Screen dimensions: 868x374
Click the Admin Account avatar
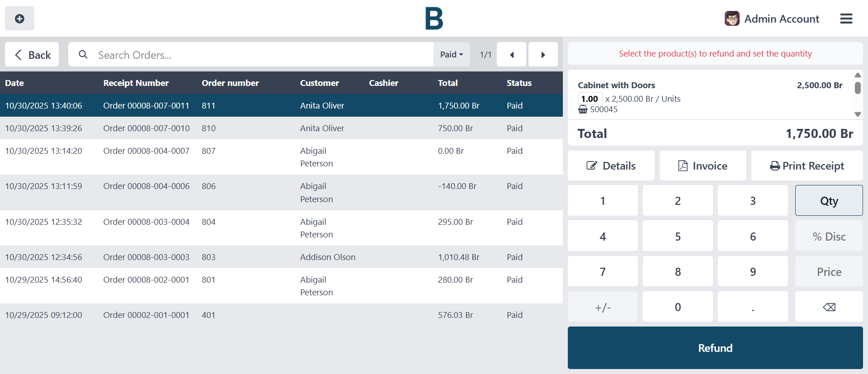click(732, 19)
